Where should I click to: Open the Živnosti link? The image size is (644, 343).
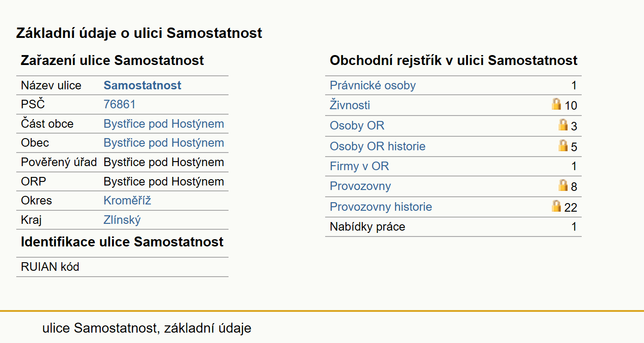click(350, 105)
